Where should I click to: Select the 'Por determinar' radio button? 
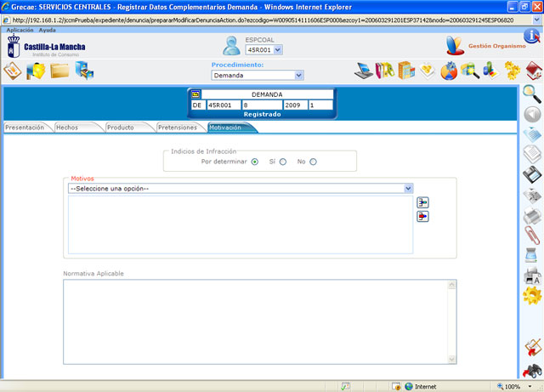click(x=255, y=162)
